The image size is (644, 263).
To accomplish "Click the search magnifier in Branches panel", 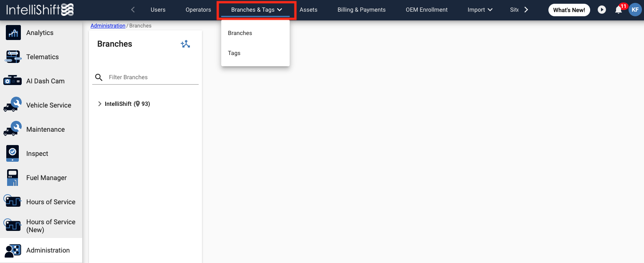I will [99, 77].
